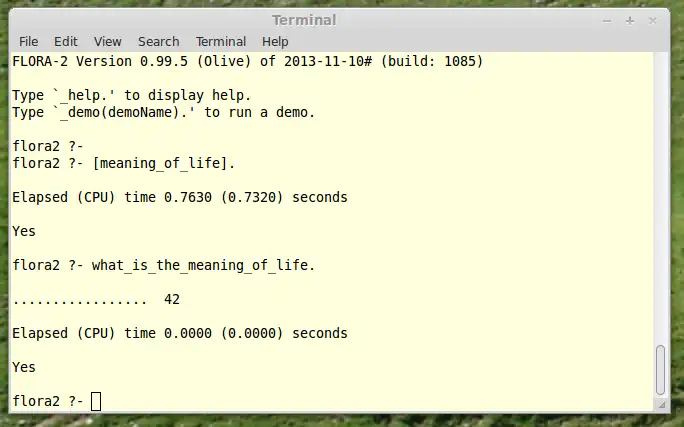The height and width of the screenshot is (427, 684).
Task: Click the what_is_the_meaning_of_life query text
Action: click(x=203, y=265)
